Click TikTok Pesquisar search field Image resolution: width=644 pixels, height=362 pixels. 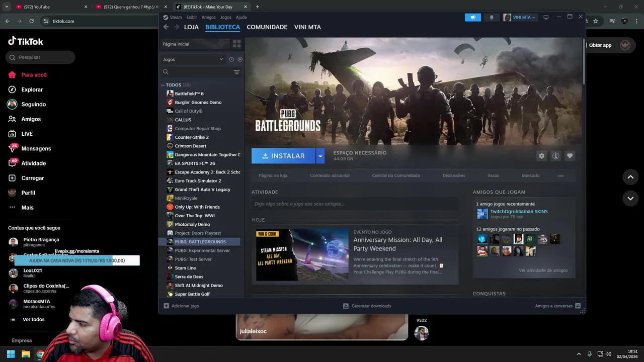[x=41, y=57]
